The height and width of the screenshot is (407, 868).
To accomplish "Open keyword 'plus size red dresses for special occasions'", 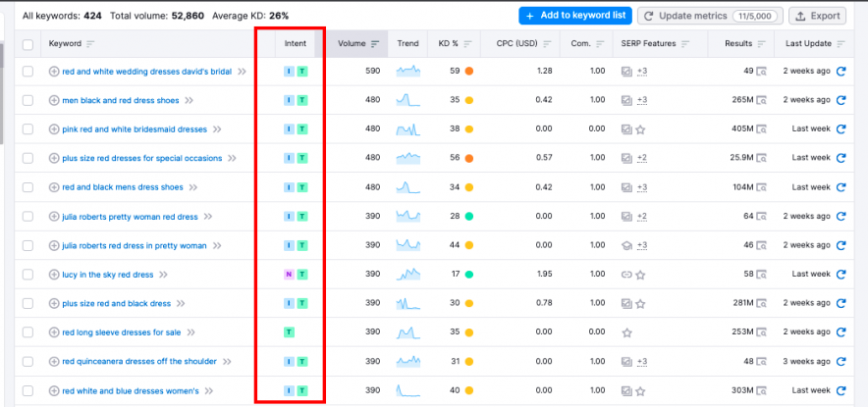I will [142, 158].
